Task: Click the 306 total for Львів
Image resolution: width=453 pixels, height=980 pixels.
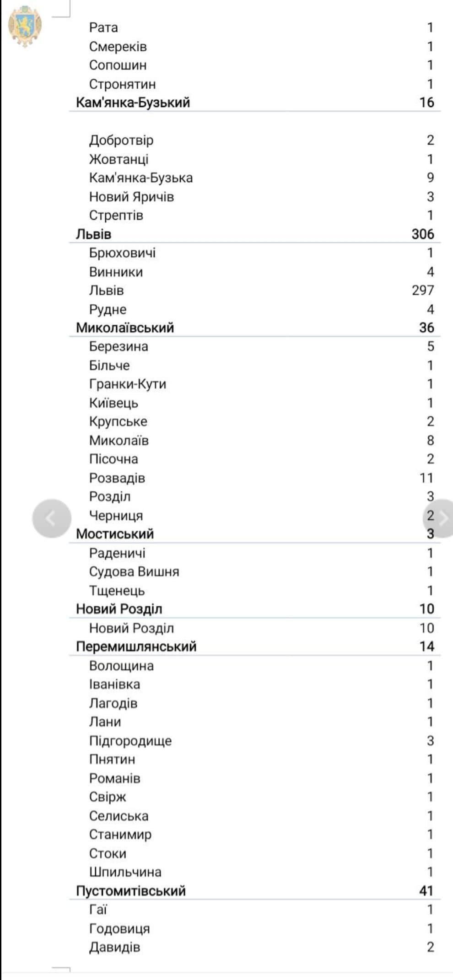Action: click(x=422, y=234)
